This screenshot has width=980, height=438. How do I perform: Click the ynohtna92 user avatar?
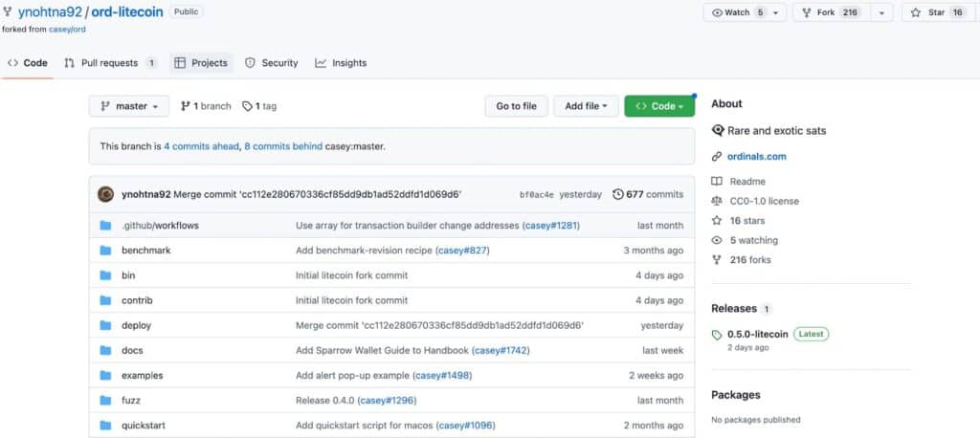point(105,194)
